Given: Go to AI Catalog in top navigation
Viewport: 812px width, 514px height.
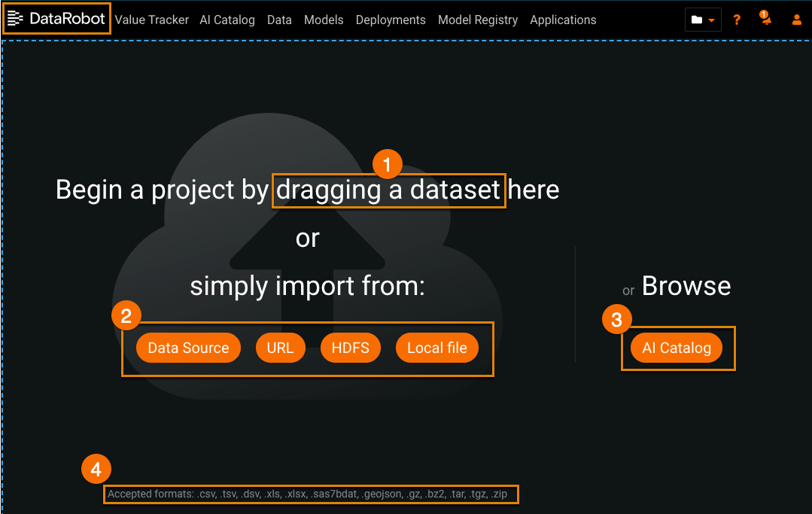Looking at the screenshot, I should (227, 20).
